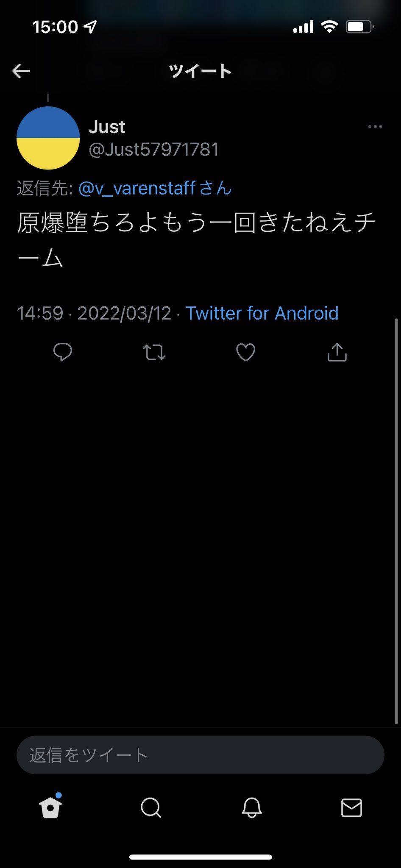Open the @v_varenstaff mention link
This screenshot has height=868, width=401.
137,188
